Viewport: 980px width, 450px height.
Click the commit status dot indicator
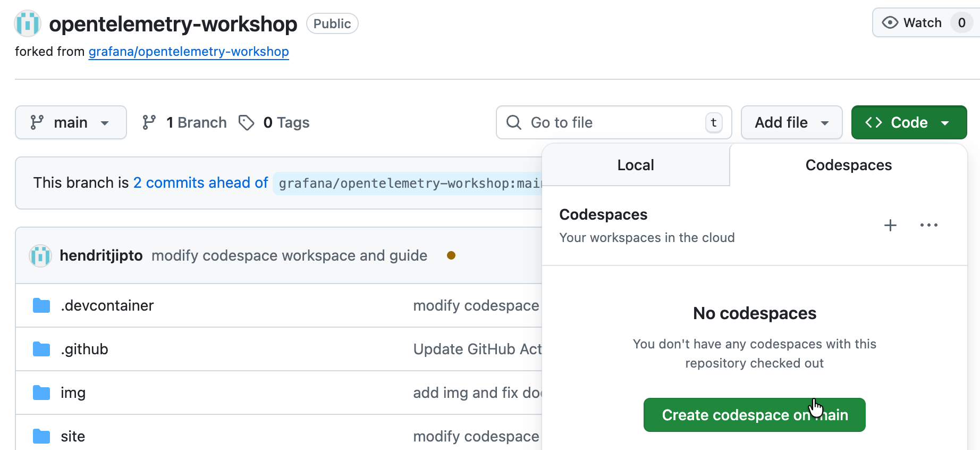point(451,256)
